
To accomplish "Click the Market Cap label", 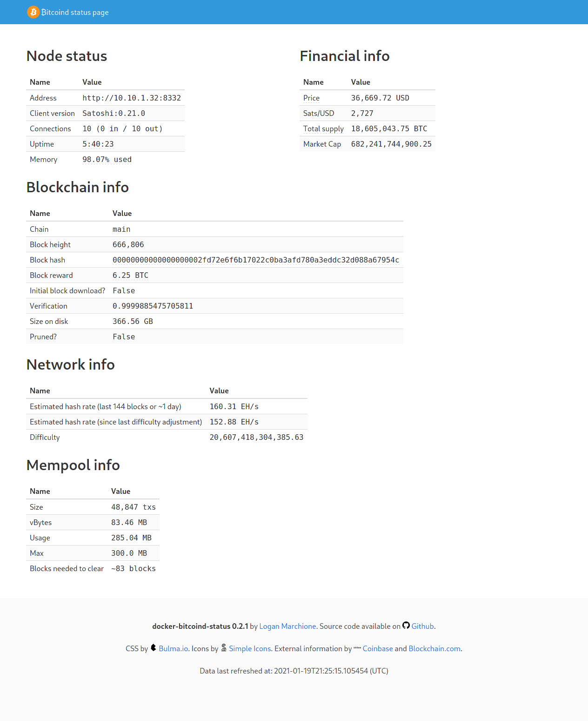I will (322, 144).
